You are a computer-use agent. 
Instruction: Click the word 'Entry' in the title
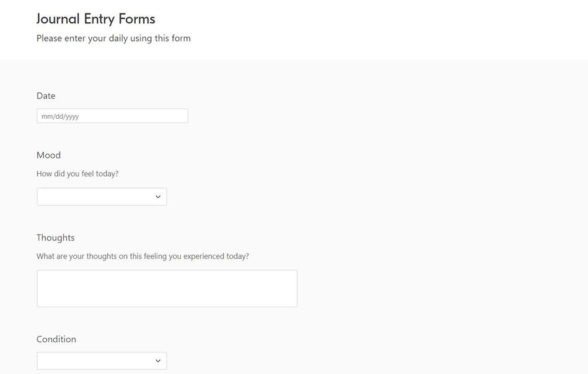pos(99,19)
